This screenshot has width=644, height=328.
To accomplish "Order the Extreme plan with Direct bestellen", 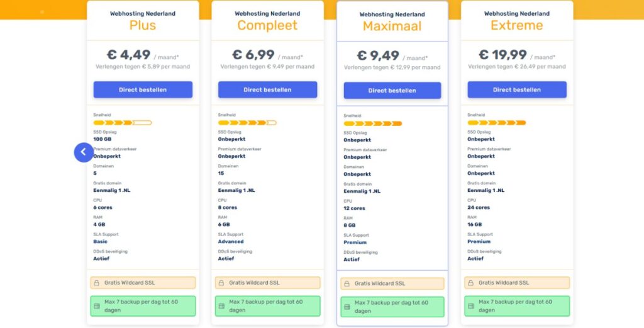I will coord(516,89).
